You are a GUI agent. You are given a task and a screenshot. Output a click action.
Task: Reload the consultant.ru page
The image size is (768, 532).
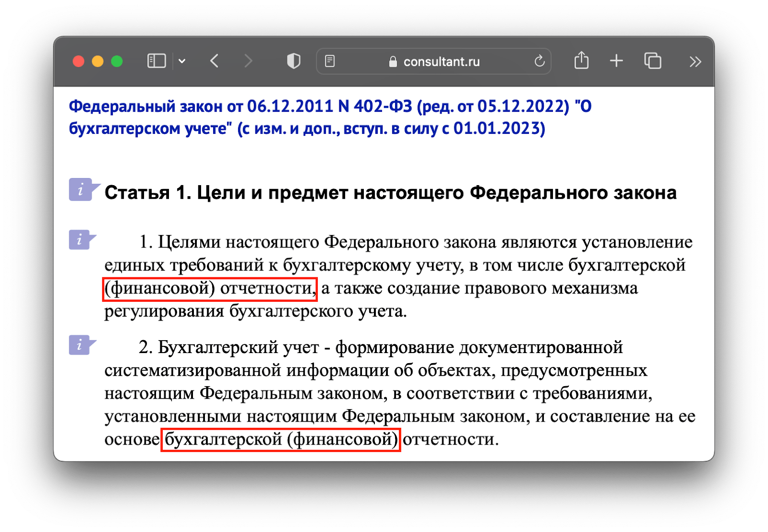click(x=540, y=61)
